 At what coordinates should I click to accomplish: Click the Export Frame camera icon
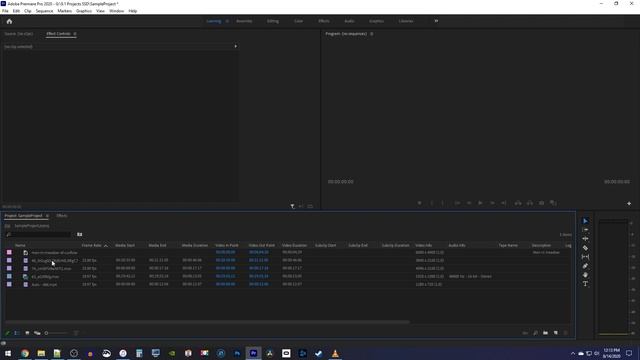tap(542, 203)
